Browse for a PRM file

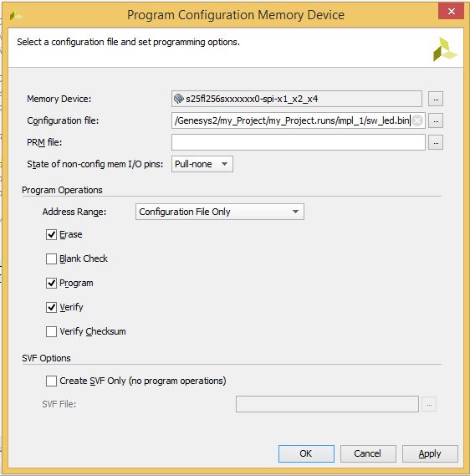[436, 143]
